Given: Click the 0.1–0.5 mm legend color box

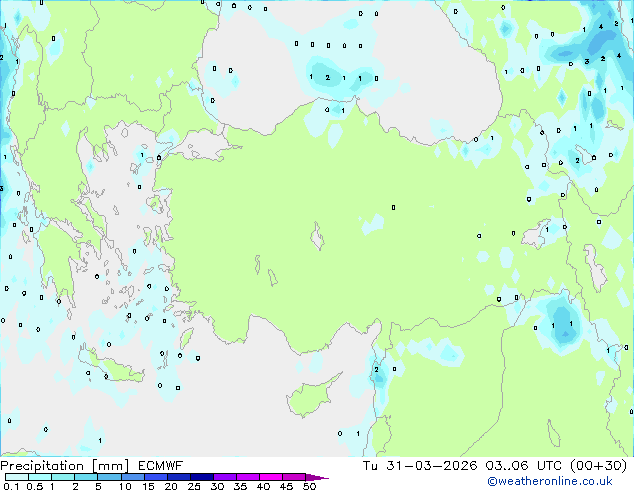Looking at the screenshot, I should 17,477.
